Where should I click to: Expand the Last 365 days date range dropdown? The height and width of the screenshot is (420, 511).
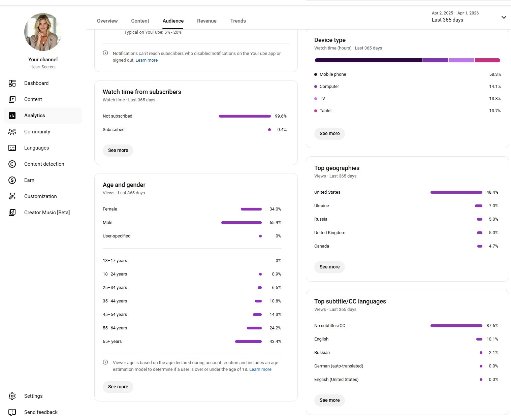click(x=504, y=17)
